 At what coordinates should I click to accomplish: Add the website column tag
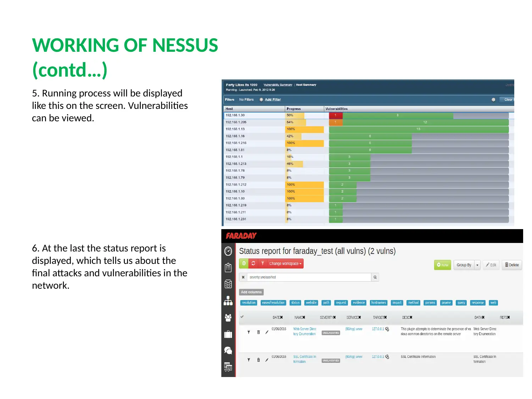pyautogui.click(x=311, y=303)
